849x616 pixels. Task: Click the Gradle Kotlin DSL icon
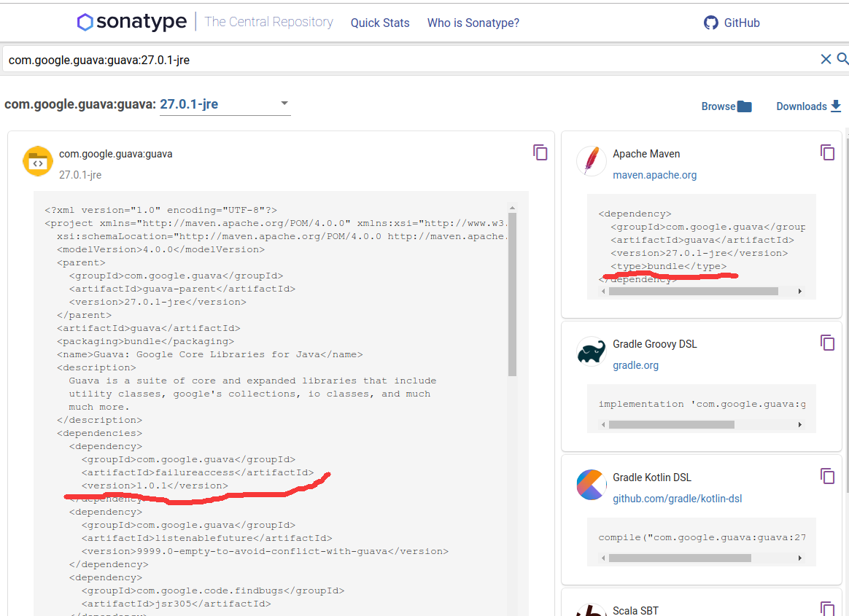point(592,484)
